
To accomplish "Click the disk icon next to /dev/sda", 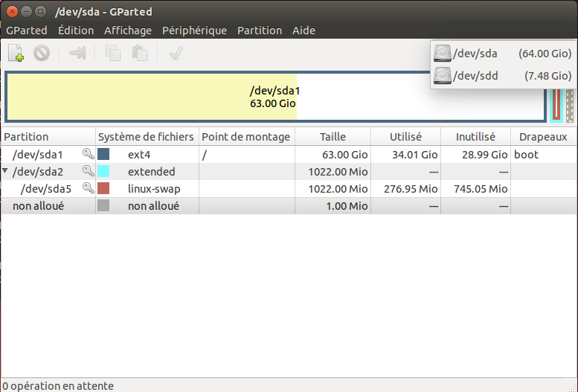I will click(443, 54).
